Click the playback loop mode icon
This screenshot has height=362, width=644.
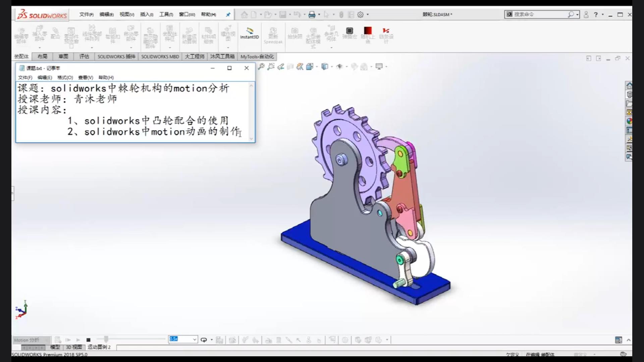[x=204, y=340]
